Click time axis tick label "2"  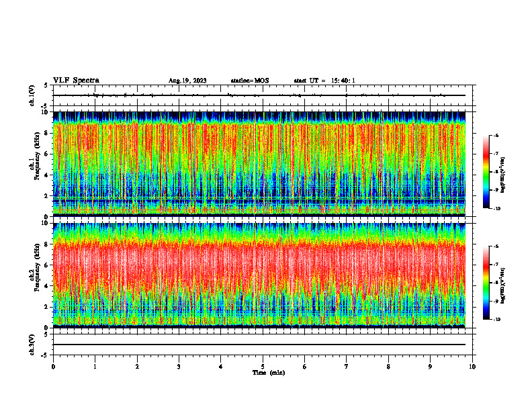(x=137, y=367)
